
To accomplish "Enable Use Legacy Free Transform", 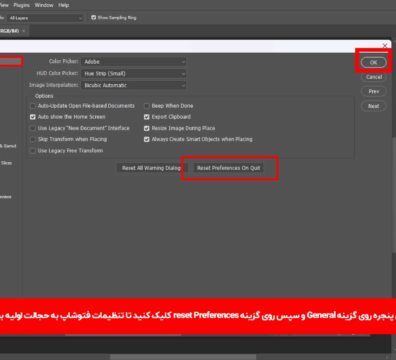I will [x=33, y=151].
